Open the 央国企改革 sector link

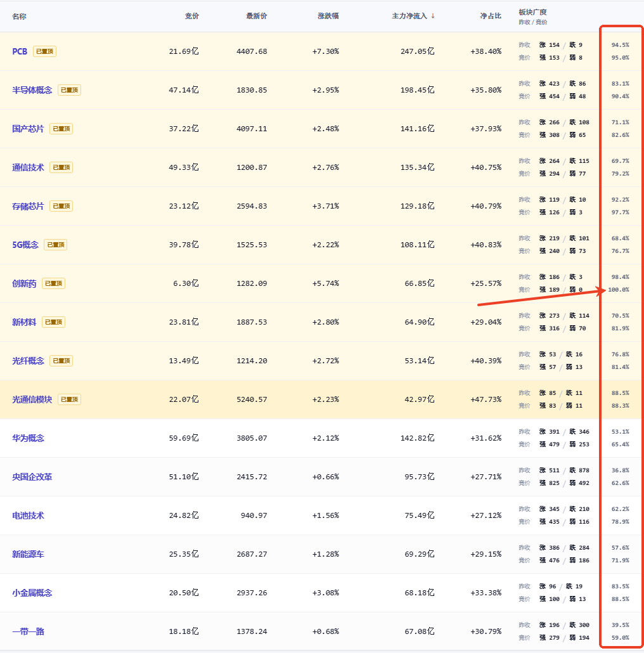point(32,477)
